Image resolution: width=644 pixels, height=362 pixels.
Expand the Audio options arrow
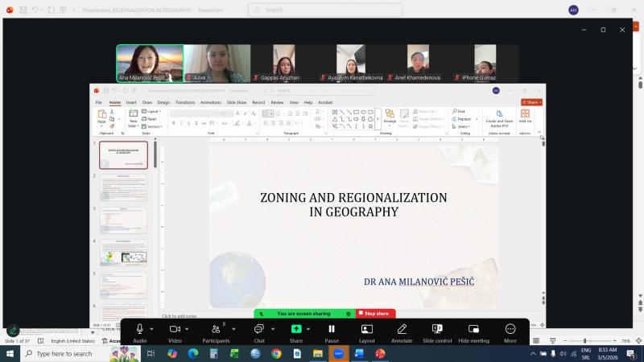(151, 329)
